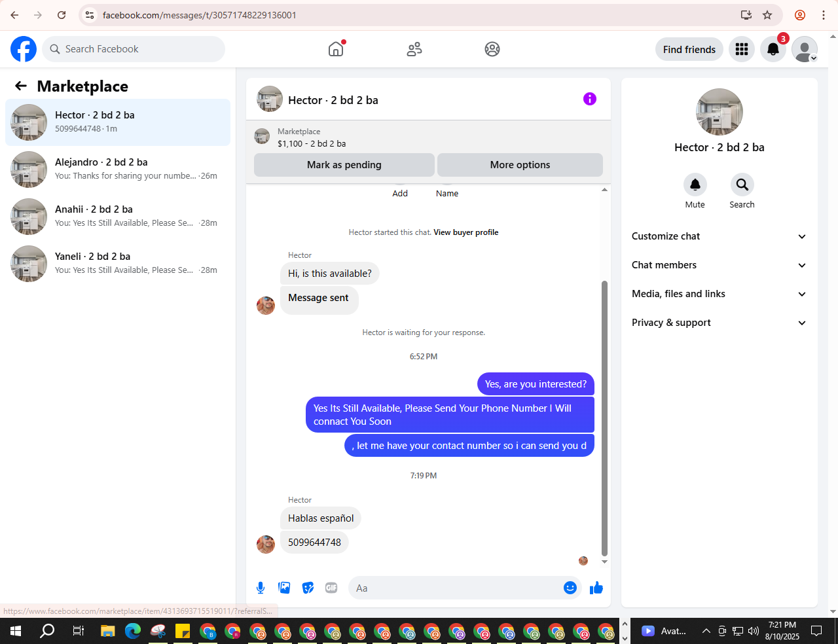838x644 pixels.
Task: Expand Media, files and links section
Action: (x=719, y=294)
